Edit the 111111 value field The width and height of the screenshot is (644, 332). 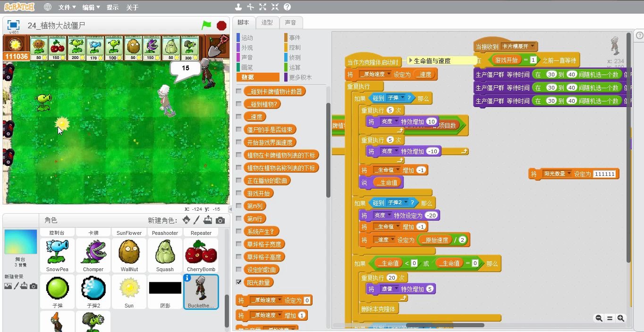tap(605, 174)
